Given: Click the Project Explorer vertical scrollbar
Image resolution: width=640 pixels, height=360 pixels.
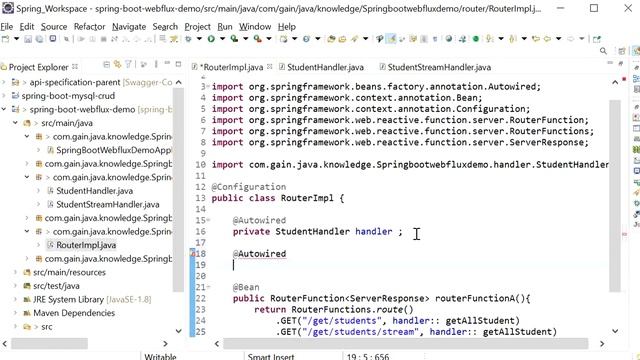Looking at the screenshot, I should pos(178,190).
